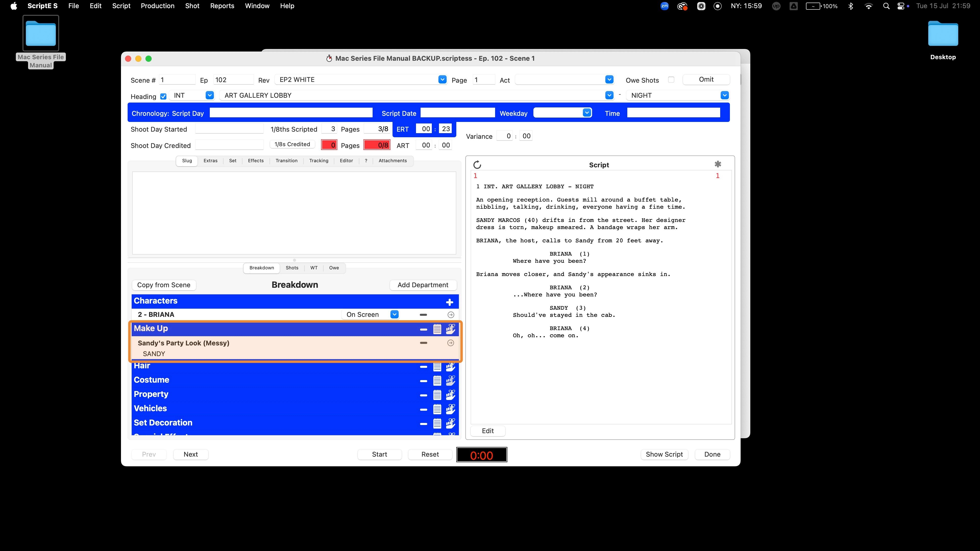Image resolution: width=980 pixels, height=551 pixels.
Task: Click the refresh icon in Script panel
Action: (x=477, y=165)
